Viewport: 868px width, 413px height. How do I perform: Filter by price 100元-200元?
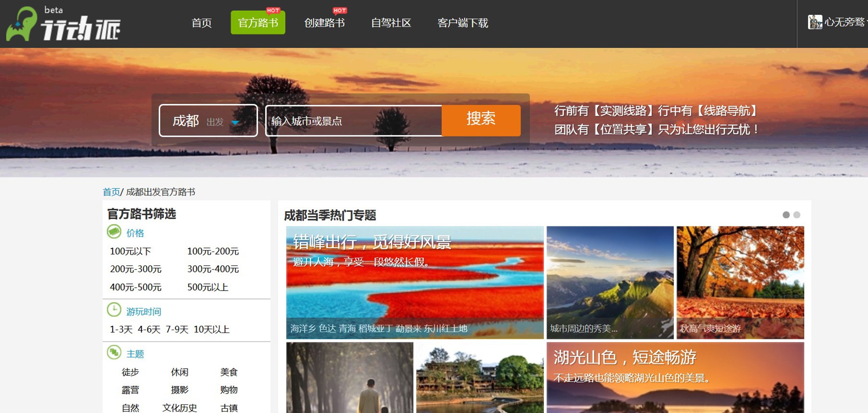(213, 251)
